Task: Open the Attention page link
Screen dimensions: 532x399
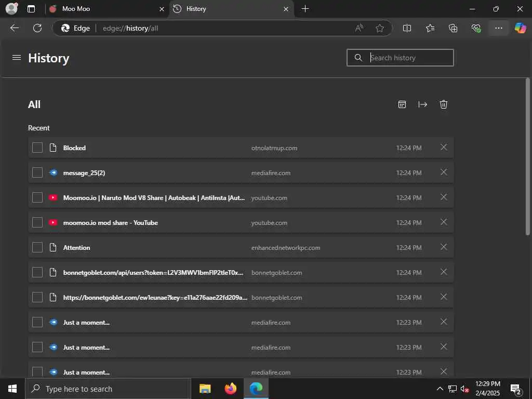Action: [77, 248]
